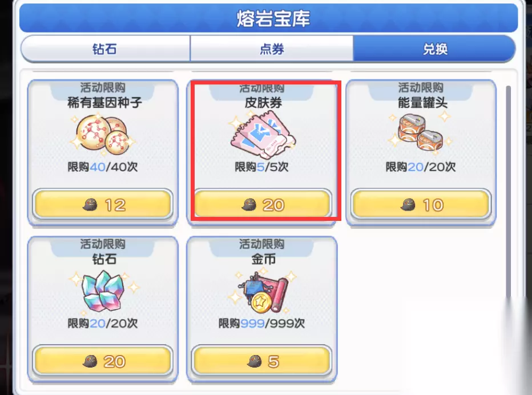Switch to the 点券 tab
The image size is (532, 395).
pos(272,49)
